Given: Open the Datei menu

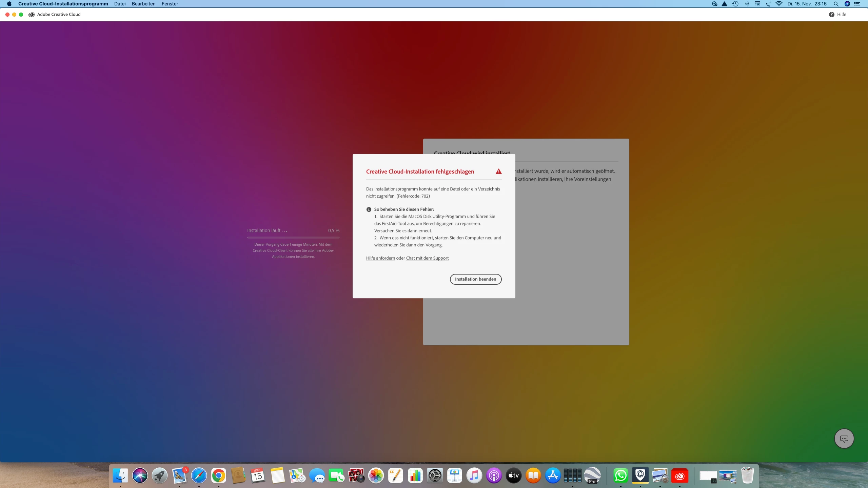Looking at the screenshot, I should pos(120,4).
